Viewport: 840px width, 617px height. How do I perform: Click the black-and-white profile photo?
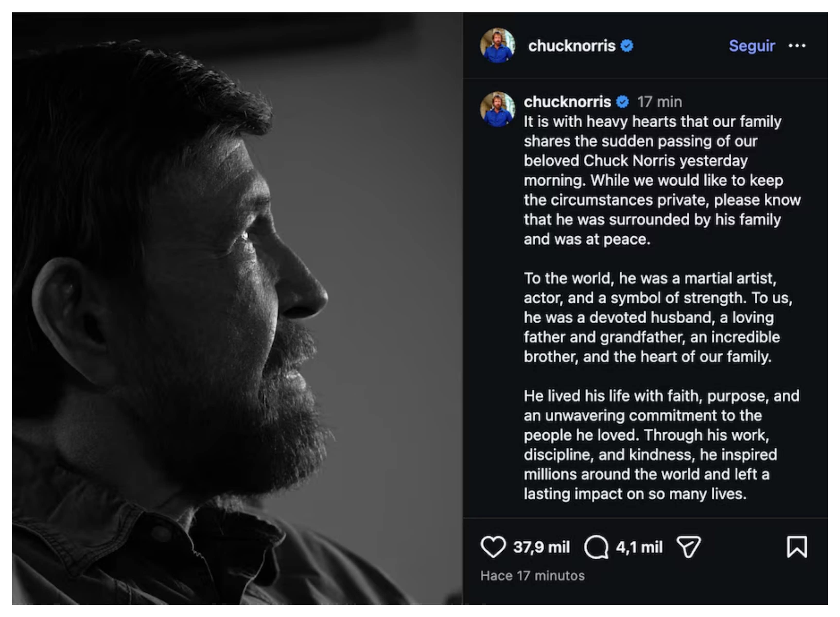click(x=238, y=308)
